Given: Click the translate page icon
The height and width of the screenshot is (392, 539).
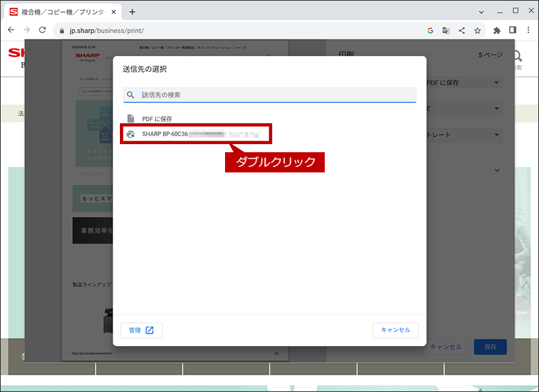Looking at the screenshot, I should coord(446,30).
